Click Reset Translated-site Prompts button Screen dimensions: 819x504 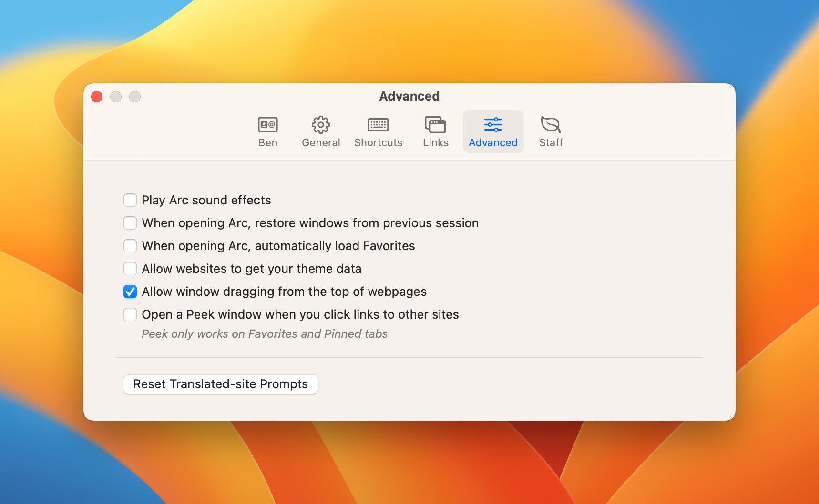pos(221,384)
